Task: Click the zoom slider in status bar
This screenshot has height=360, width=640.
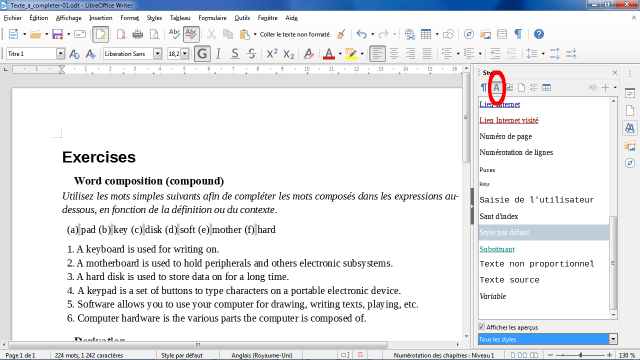Action: click(x=580, y=355)
